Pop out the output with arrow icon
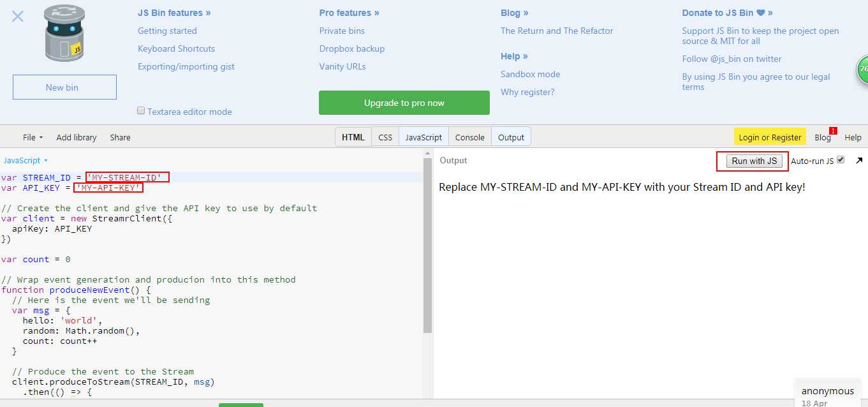This screenshot has height=407, width=868. coord(859,161)
